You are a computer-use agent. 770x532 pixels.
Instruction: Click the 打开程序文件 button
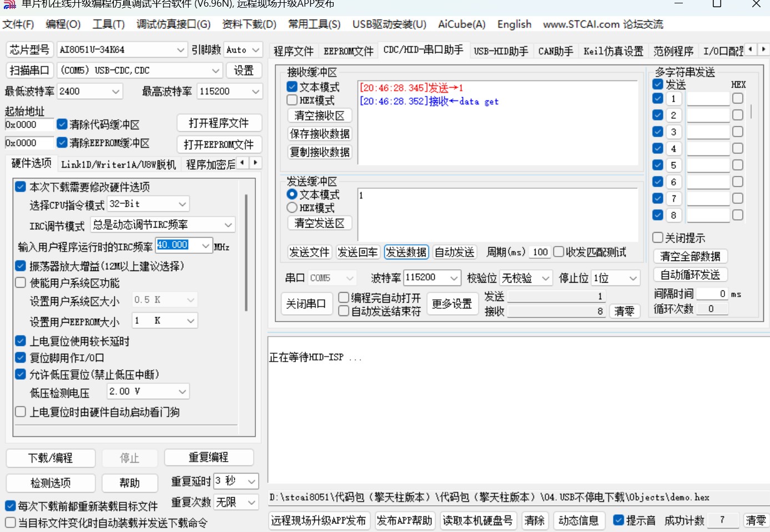click(x=219, y=122)
